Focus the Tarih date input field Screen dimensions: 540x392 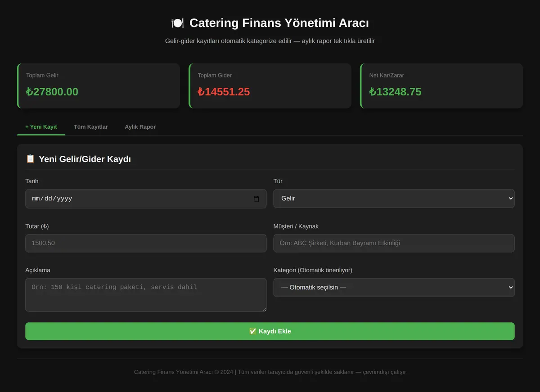[146, 198]
